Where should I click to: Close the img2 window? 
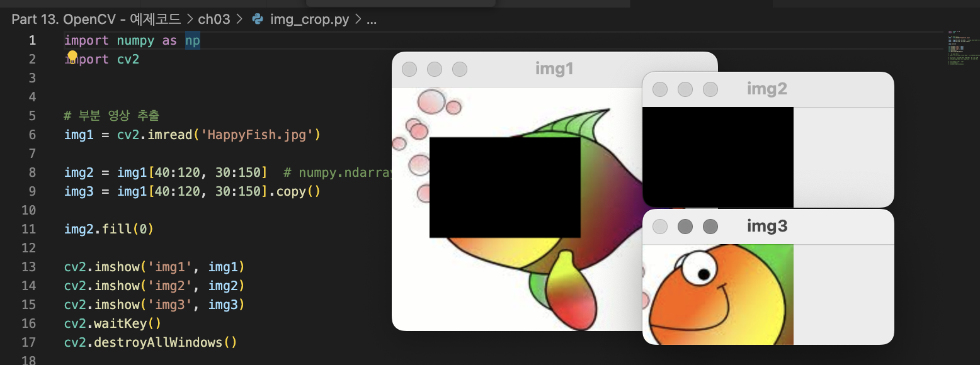(x=660, y=89)
